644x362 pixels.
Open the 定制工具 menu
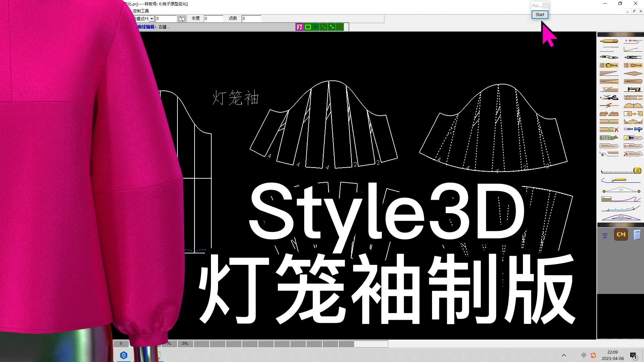[x=141, y=11]
